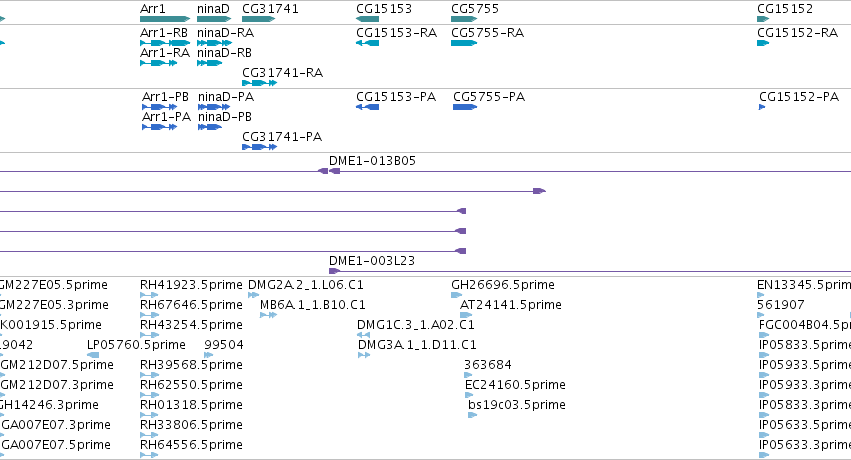This screenshot has height=460, width=851.
Task: Open the CG31741 gene feature
Action: coord(258,19)
